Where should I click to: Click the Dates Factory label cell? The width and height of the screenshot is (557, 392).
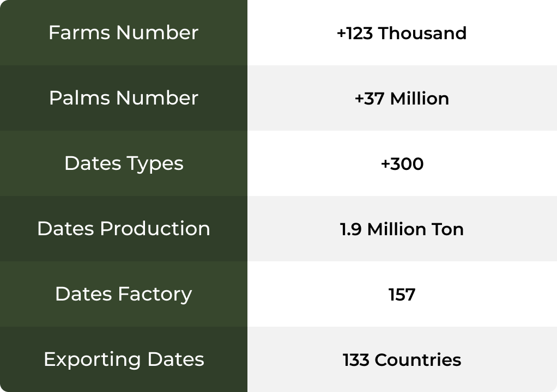tap(124, 294)
